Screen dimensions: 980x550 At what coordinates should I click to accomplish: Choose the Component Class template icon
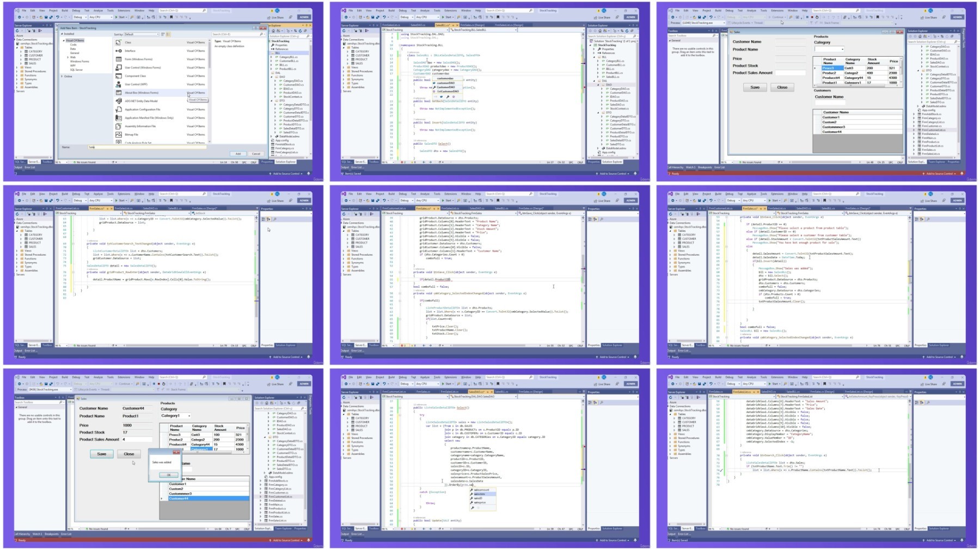pyautogui.click(x=119, y=76)
